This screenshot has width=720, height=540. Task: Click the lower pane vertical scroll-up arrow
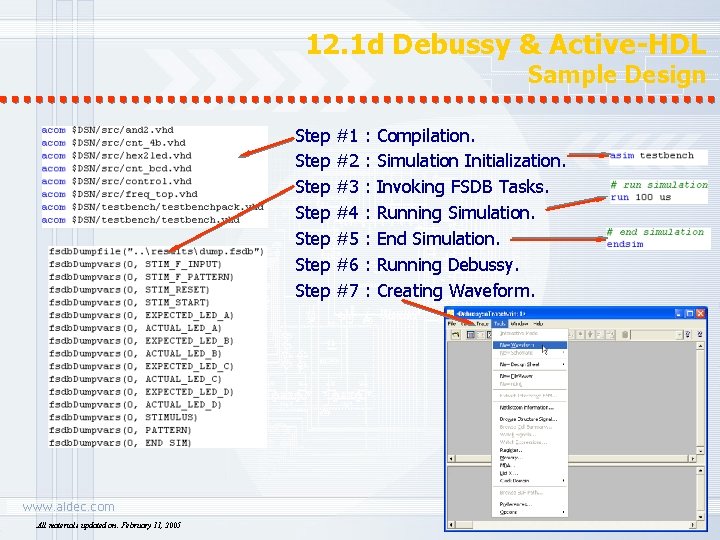(x=700, y=471)
